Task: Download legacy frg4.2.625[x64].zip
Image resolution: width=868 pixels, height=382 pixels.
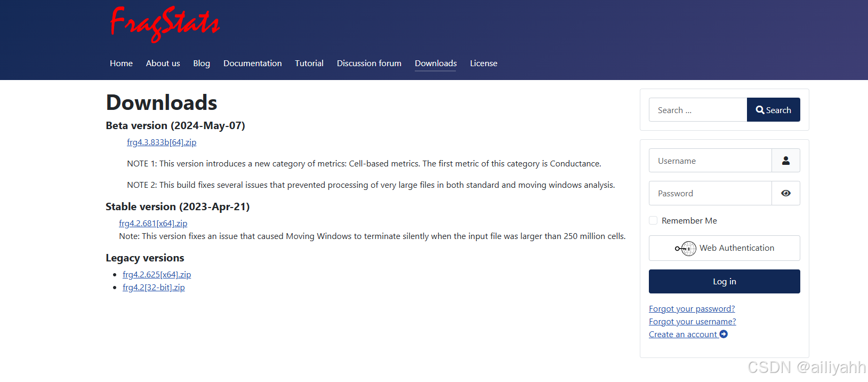Action: pyautogui.click(x=157, y=274)
